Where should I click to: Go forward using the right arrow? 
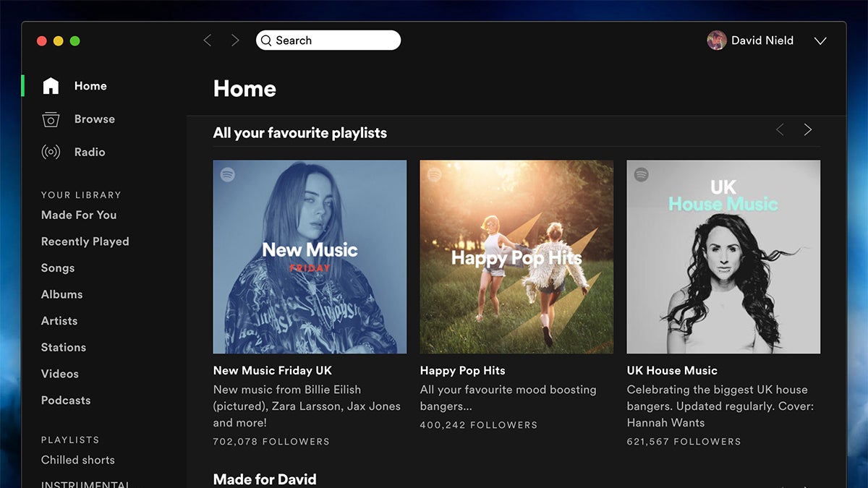[x=235, y=40]
